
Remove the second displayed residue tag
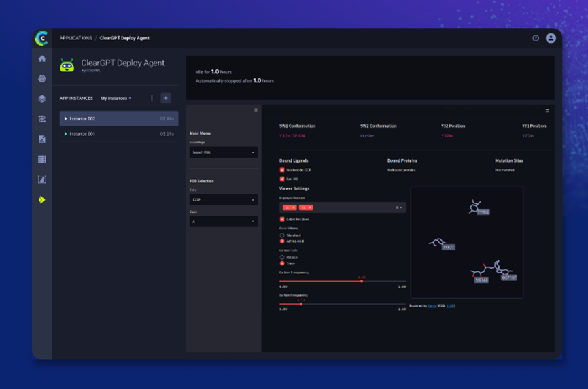(310, 207)
